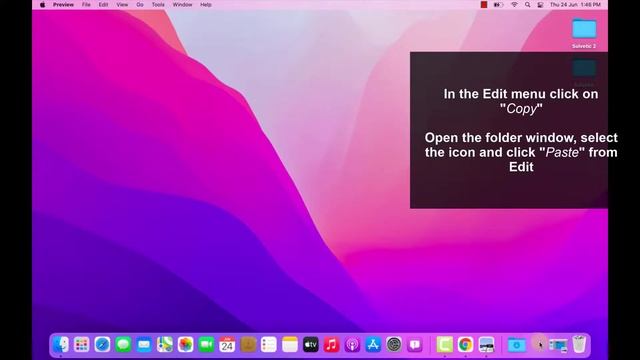Open Mail from the Dock

click(x=144, y=344)
